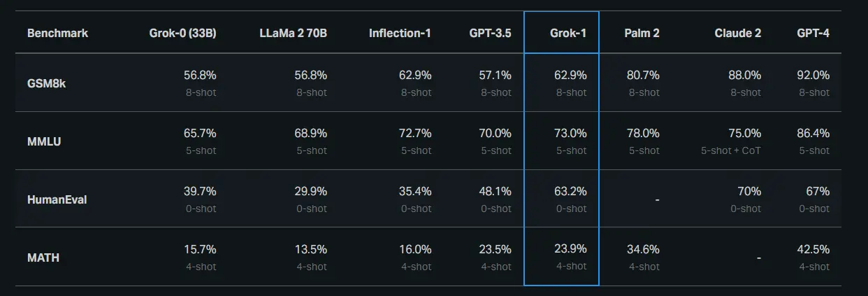Click the Grok-0 (33B) column header

(182, 33)
